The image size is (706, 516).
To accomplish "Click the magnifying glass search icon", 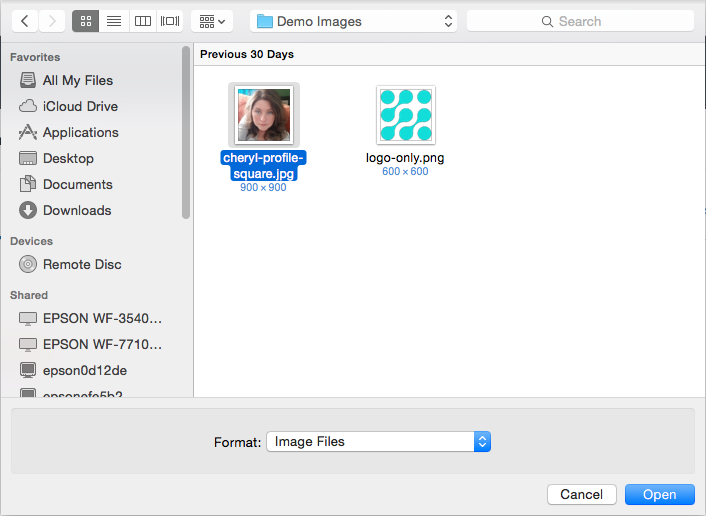I will [x=547, y=22].
